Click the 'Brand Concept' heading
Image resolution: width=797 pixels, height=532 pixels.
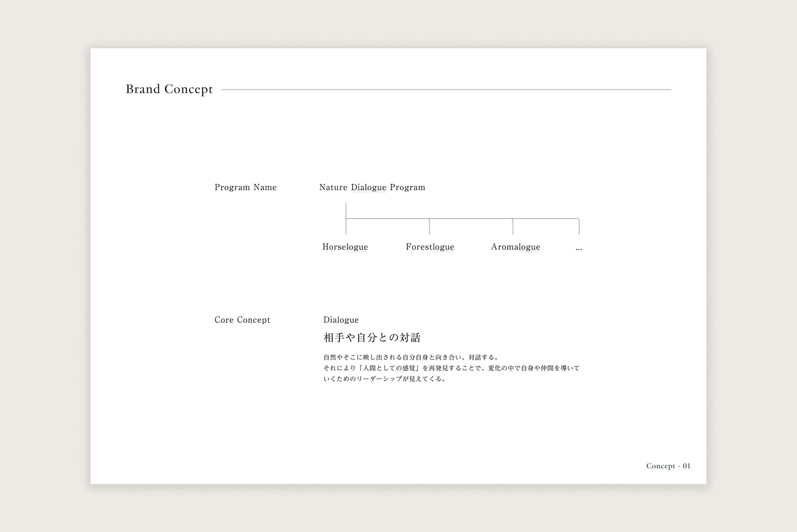(x=169, y=89)
